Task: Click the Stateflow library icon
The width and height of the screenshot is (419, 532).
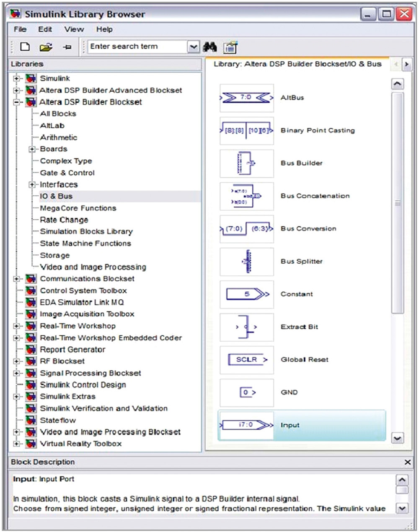Action: tap(31, 420)
